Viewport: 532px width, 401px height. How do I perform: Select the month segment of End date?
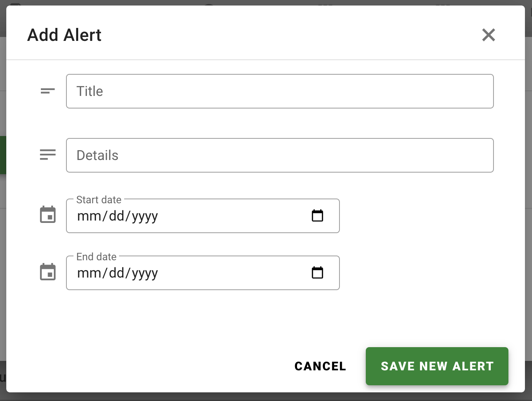[89, 273]
